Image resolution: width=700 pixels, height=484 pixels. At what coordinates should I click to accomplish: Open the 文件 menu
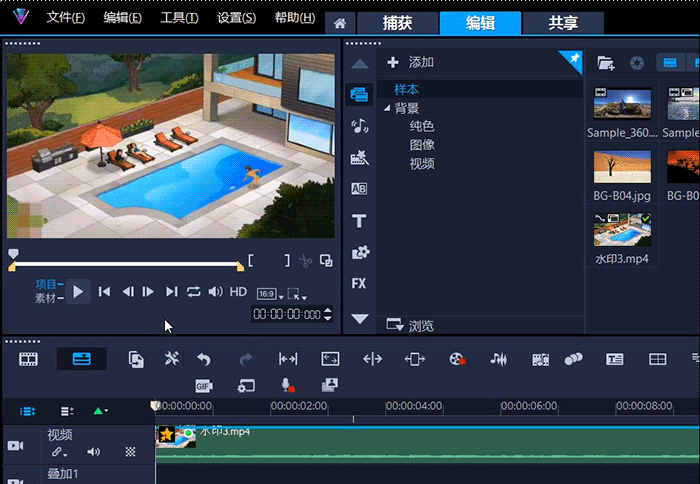click(66, 18)
